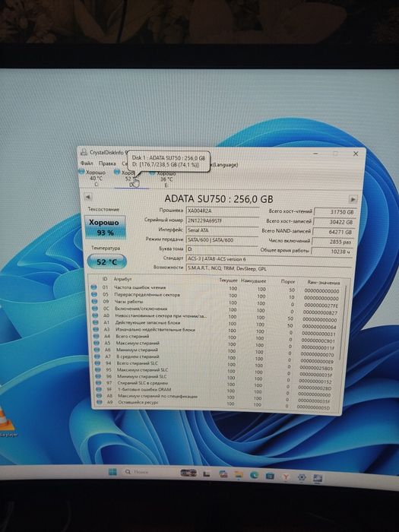The image size is (399, 532).
Task: Click the Атрибут column header
Action: click(x=123, y=279)
